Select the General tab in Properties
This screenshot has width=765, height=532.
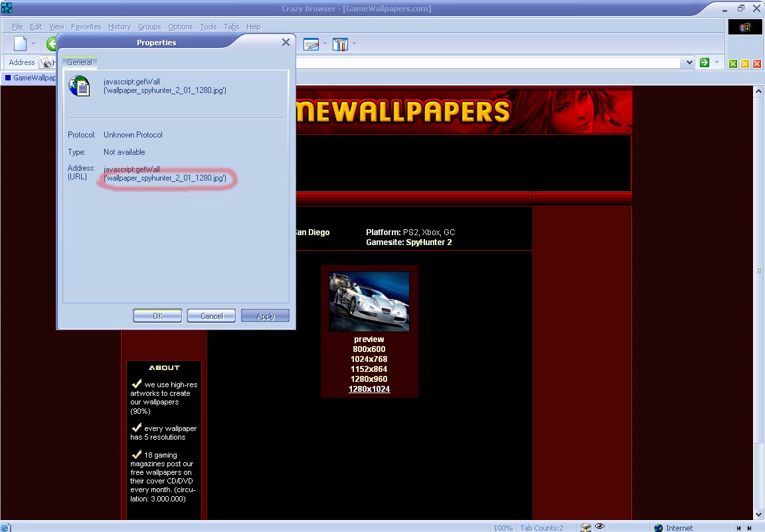click(x=80, y=62)
